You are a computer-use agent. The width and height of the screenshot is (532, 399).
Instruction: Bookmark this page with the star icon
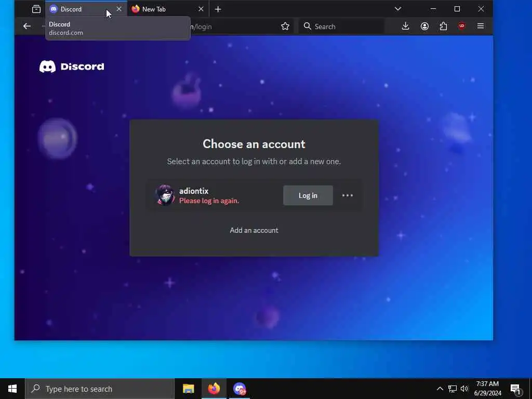tap(285, 26)
